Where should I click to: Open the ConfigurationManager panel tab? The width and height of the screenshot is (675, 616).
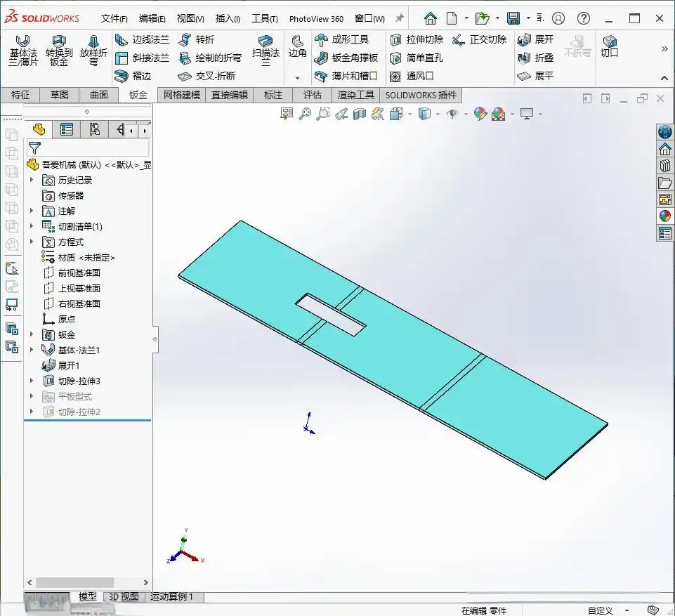(x=94, y=129)
